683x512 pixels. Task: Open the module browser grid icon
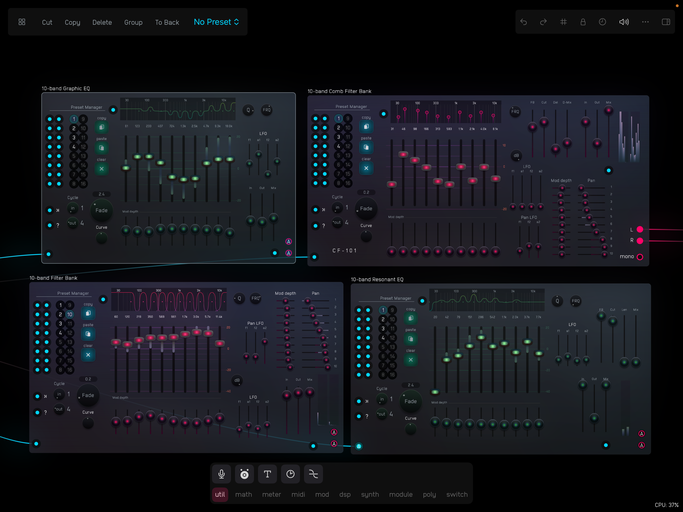tap(22, 22)
